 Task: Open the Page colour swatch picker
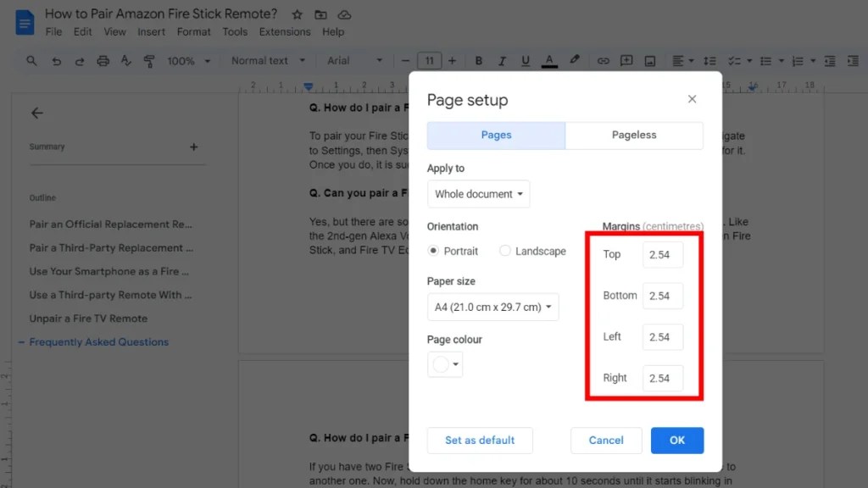pyautogui.click(x=444, y=364)
